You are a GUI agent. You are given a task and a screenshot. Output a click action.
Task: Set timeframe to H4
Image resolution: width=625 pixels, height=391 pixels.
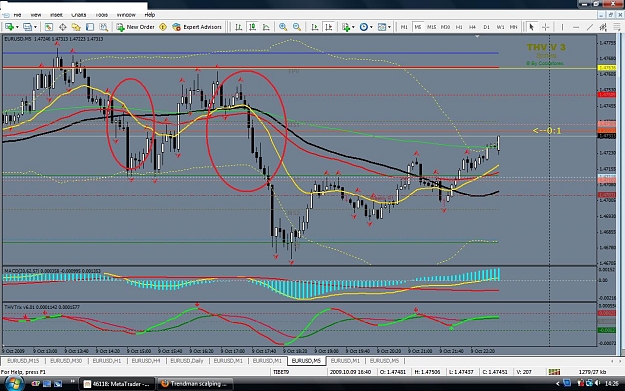(472, 27)
